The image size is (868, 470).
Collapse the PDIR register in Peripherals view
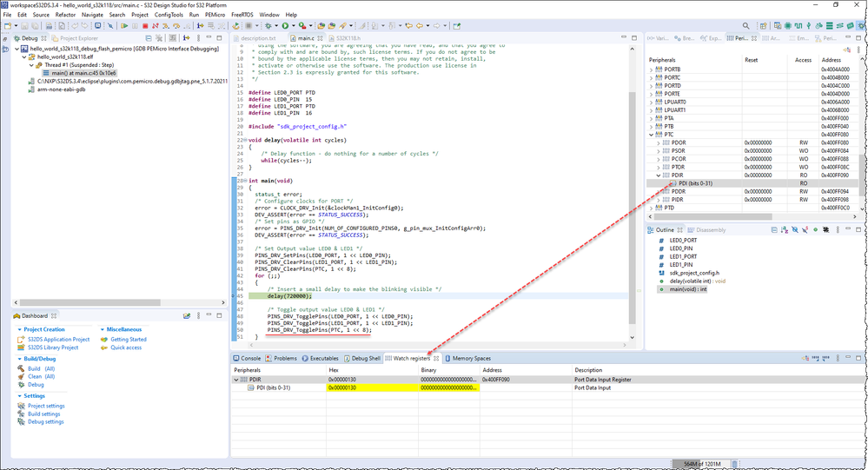pos(659,175)
